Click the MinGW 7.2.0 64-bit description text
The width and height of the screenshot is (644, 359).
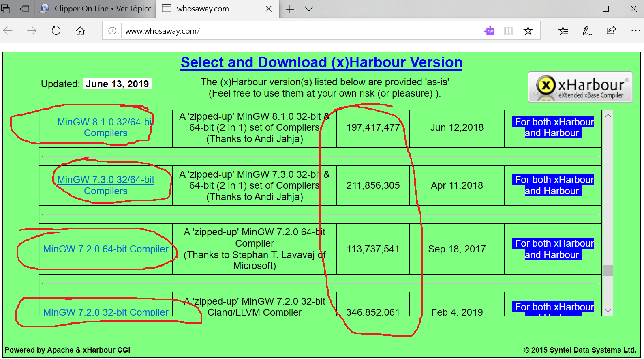(255, 249)
